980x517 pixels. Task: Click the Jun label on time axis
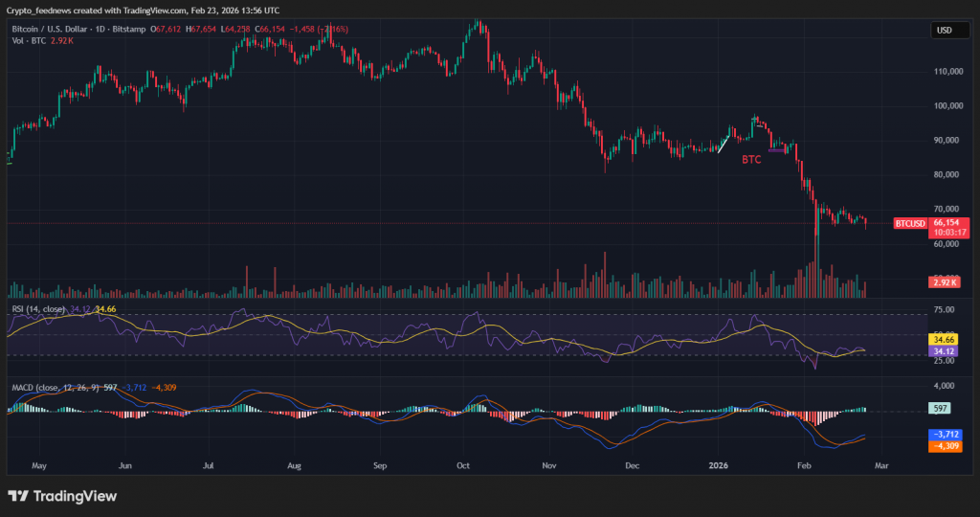(x=125, y=465)
